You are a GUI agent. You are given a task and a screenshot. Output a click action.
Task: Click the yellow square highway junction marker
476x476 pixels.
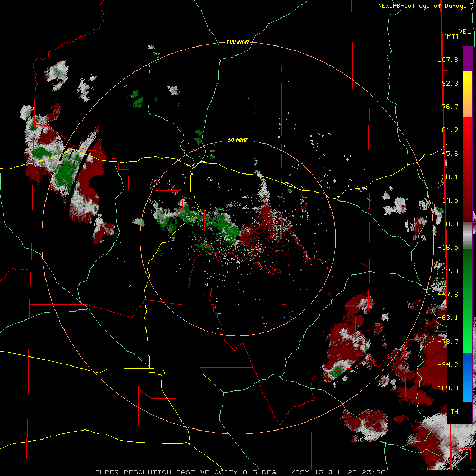(x=151, y=370)
